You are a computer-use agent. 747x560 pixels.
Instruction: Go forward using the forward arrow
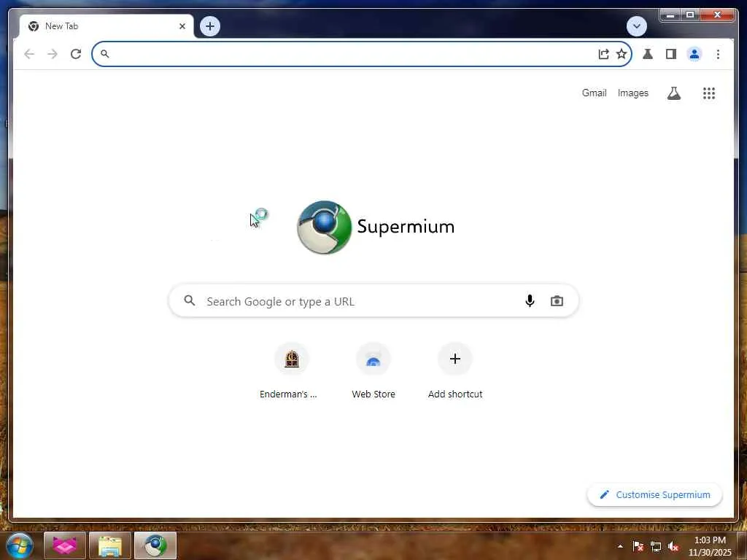tap(53, 54)
